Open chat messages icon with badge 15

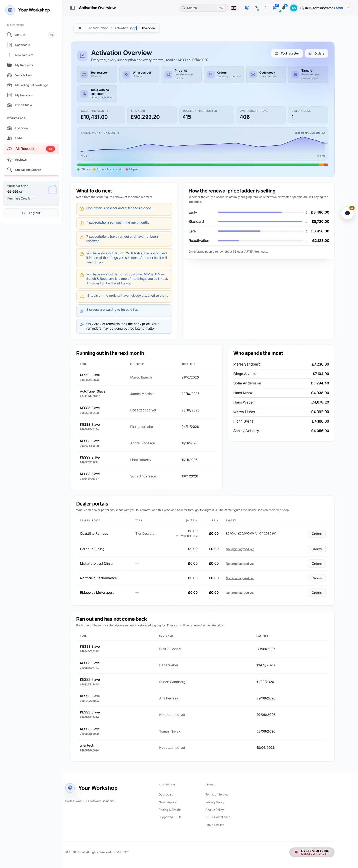275,8
